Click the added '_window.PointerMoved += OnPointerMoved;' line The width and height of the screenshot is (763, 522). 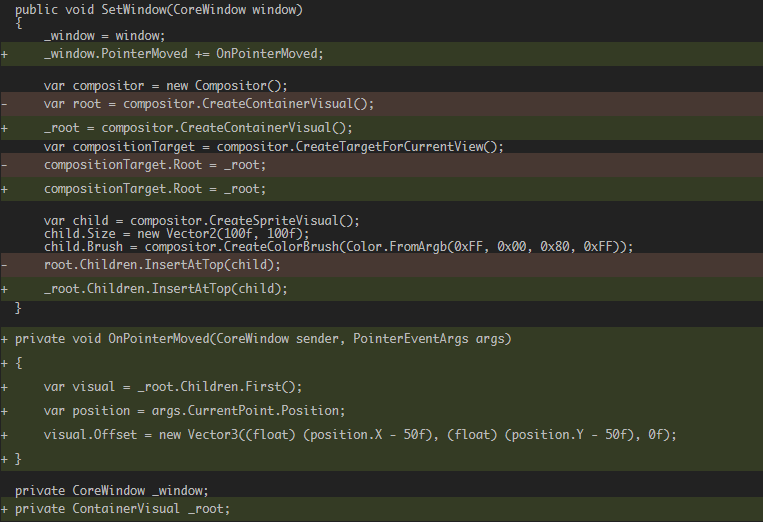pyautogui.click(x=382, y=54)
